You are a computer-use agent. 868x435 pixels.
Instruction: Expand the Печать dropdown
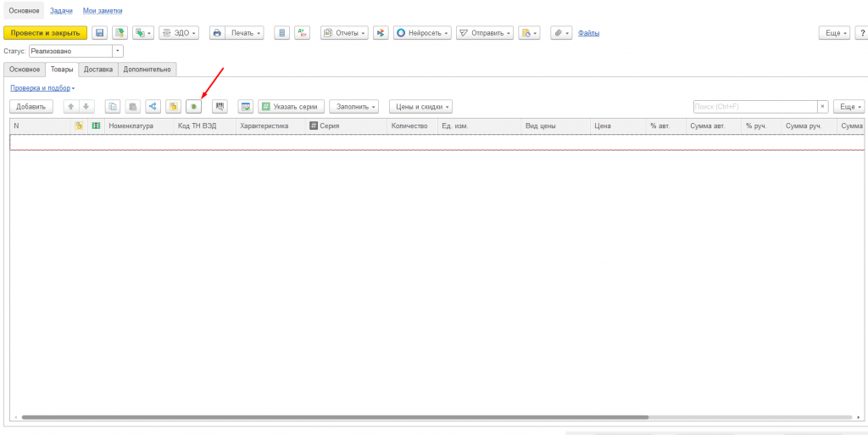click(245, 33)
